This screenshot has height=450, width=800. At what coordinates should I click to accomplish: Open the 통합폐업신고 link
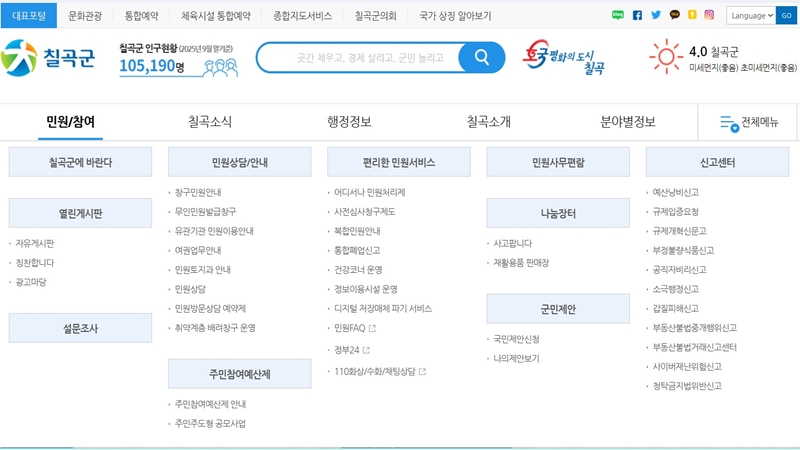[357, 251]
